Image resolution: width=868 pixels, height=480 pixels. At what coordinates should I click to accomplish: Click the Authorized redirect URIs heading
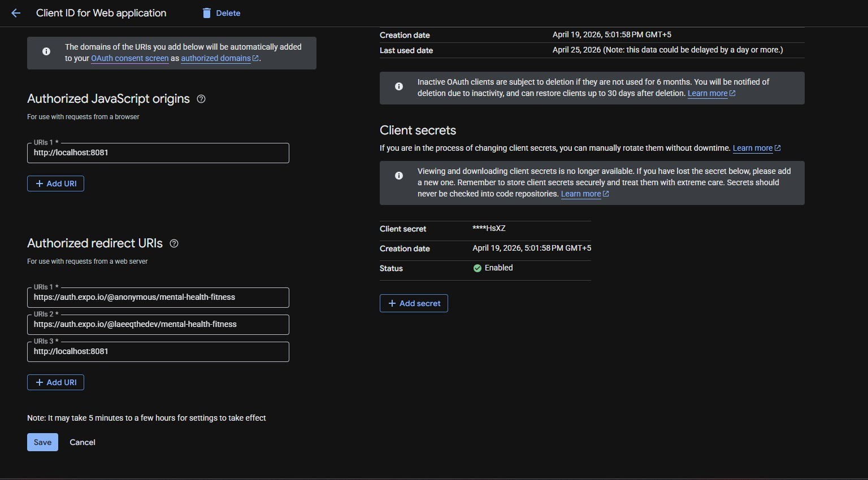[95, 243]
